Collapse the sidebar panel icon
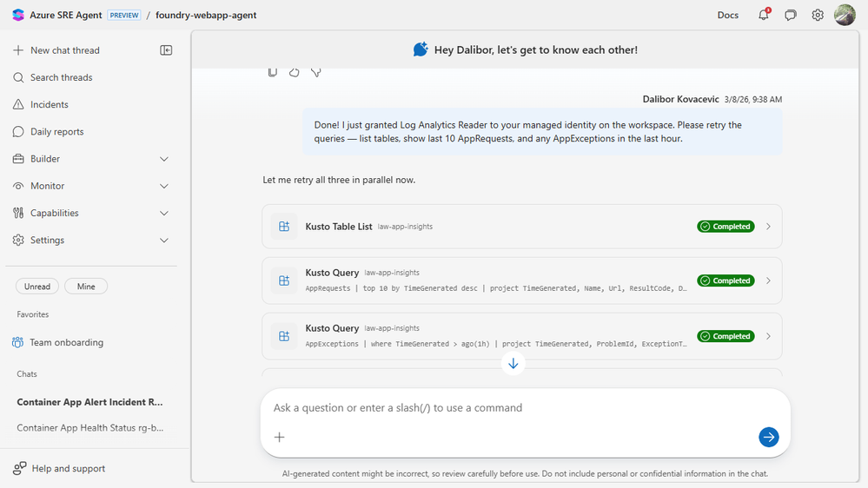 click(x=167, y=50)
